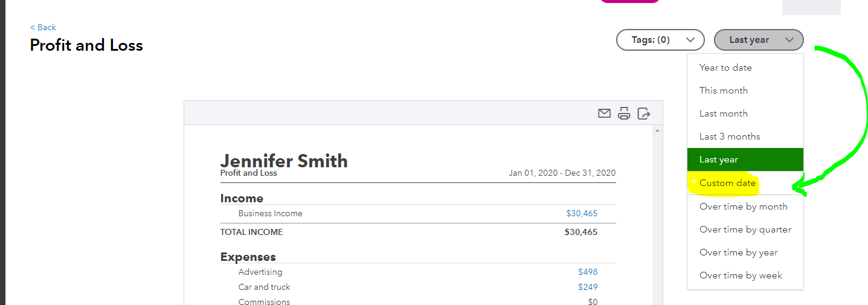Select Year to date option
This screenshot has height=305, width=868.
(x=725, y=68)
